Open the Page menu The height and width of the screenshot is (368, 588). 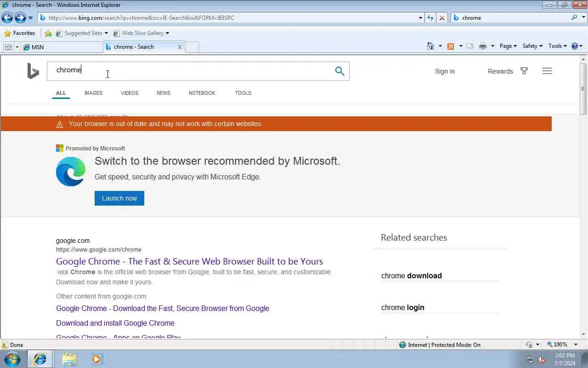coord(508,46)
